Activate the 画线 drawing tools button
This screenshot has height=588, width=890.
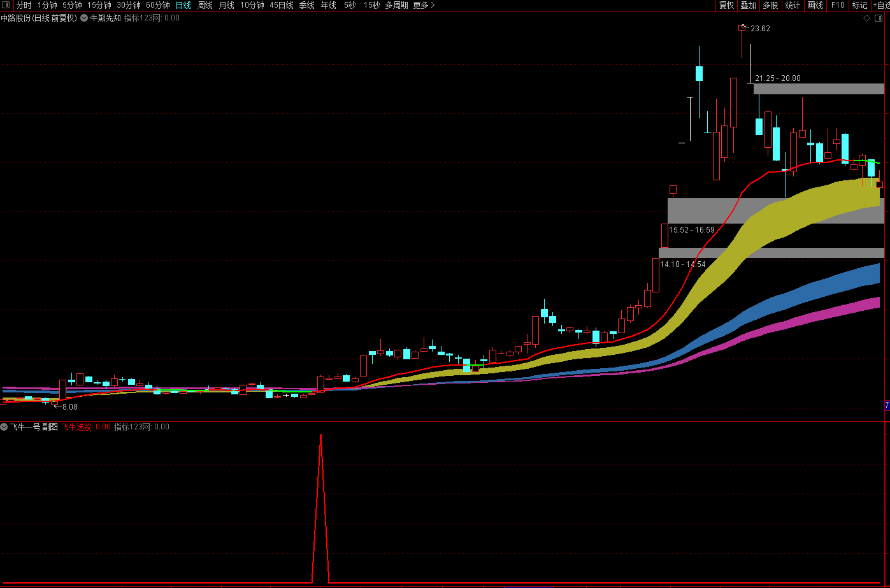click(815, 5)
